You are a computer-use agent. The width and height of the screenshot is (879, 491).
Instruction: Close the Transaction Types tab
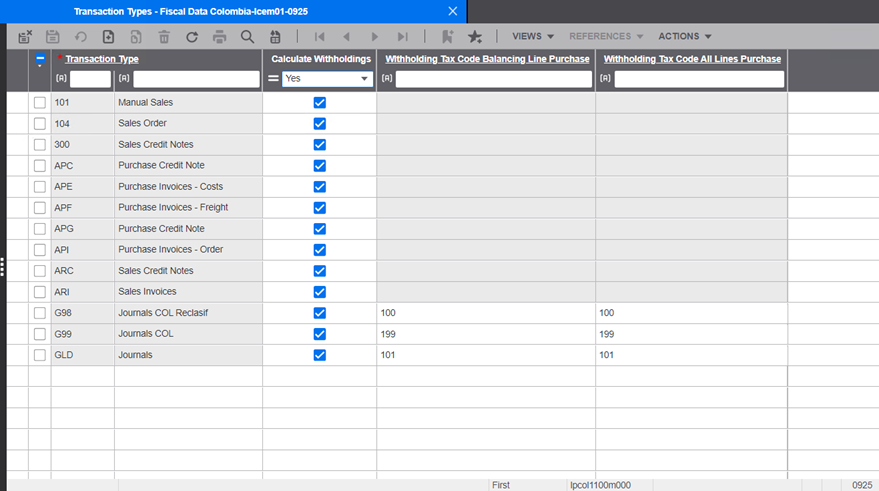click(x=452, y=11)
